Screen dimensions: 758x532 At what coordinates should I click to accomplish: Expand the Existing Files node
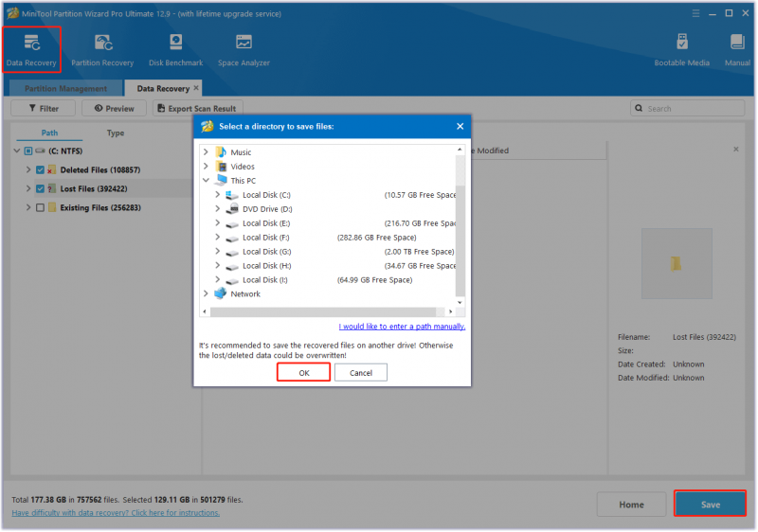[x=28, y=207]
